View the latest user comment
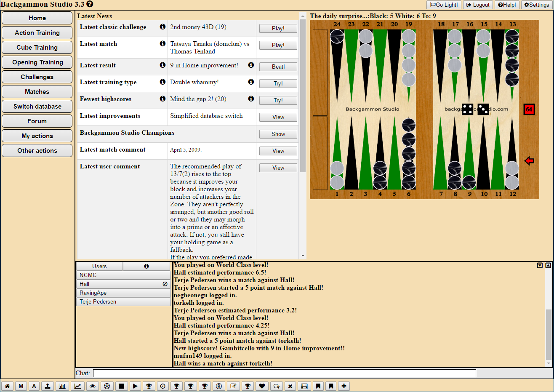This screenshot has width=554, height=392. (278, 168)
